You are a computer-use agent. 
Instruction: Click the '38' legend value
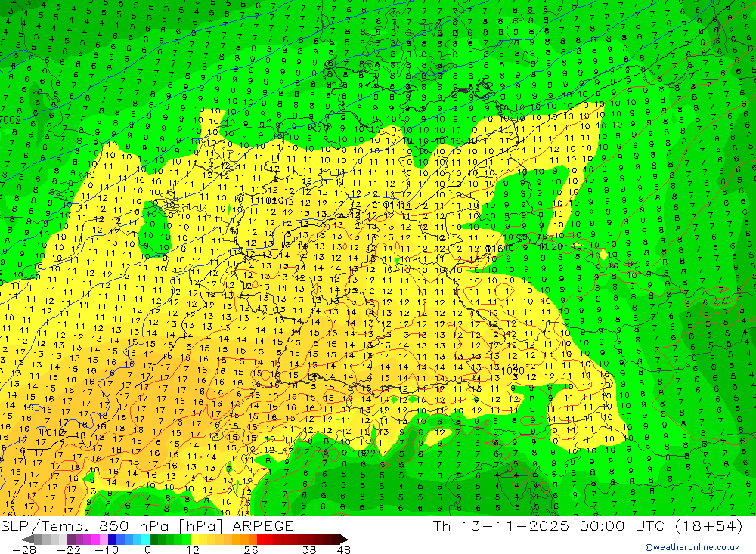(x=309, y=550)
